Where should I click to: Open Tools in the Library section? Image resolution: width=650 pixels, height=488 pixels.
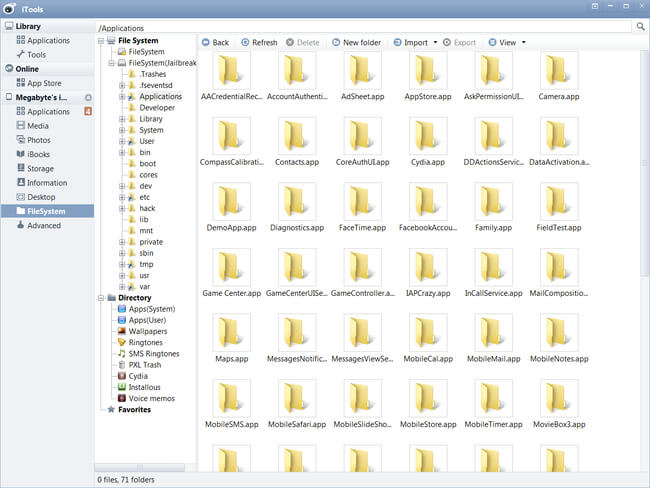point(31,54)
